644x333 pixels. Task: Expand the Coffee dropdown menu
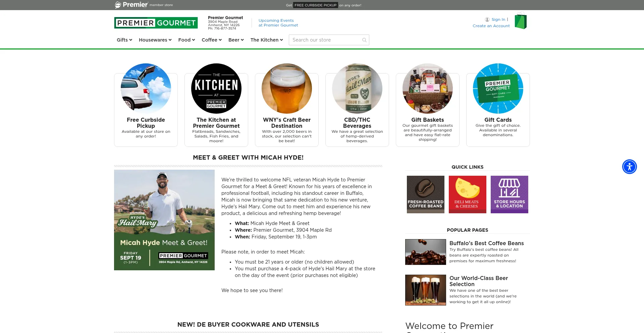coord(211,40)
